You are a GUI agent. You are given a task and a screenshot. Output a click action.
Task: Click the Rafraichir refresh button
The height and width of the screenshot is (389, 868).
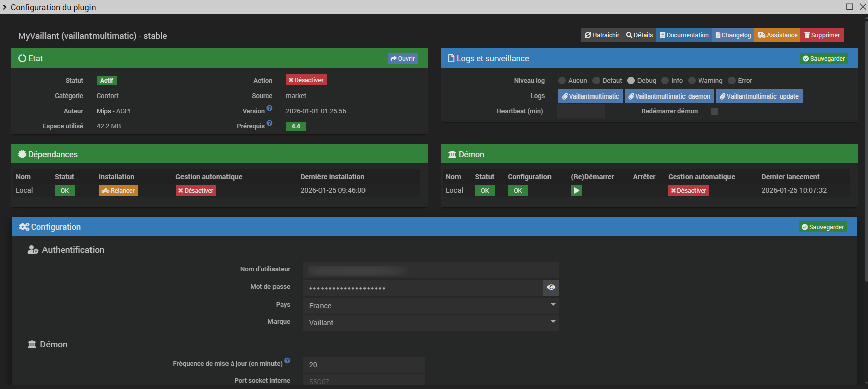click(x=602, y=35)
